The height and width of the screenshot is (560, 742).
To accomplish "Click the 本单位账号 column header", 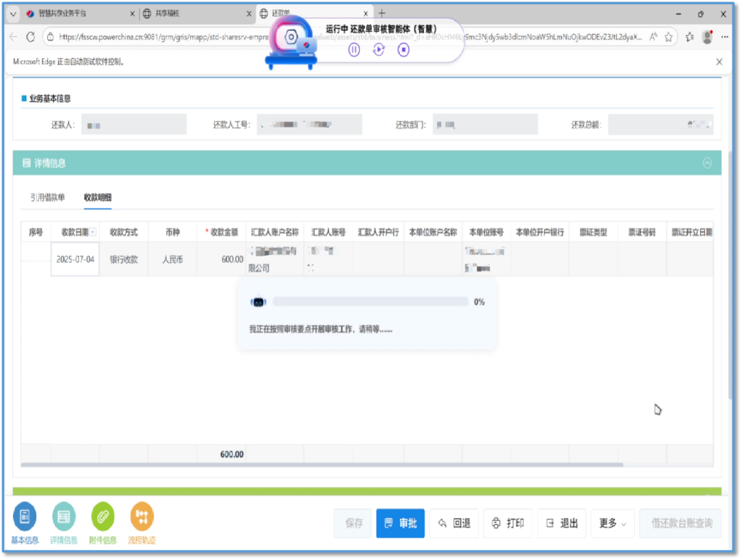I will pos(486,232).
